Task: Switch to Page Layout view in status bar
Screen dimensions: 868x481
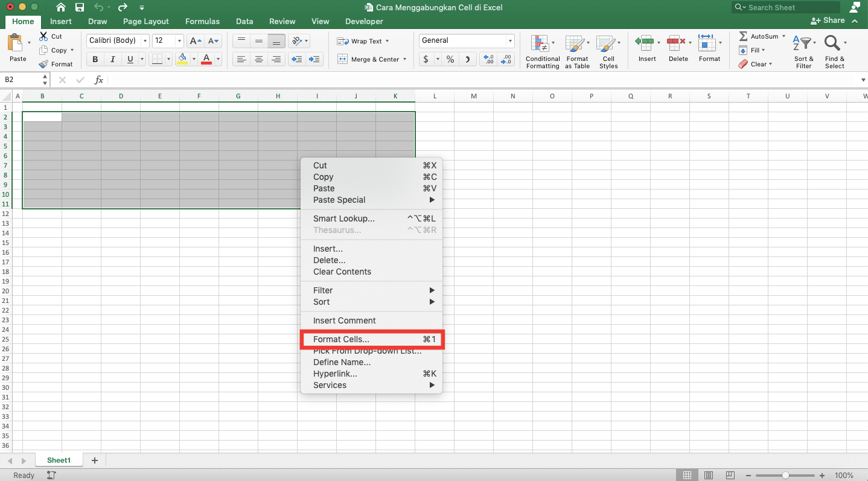Action: (x=709, y=476)
